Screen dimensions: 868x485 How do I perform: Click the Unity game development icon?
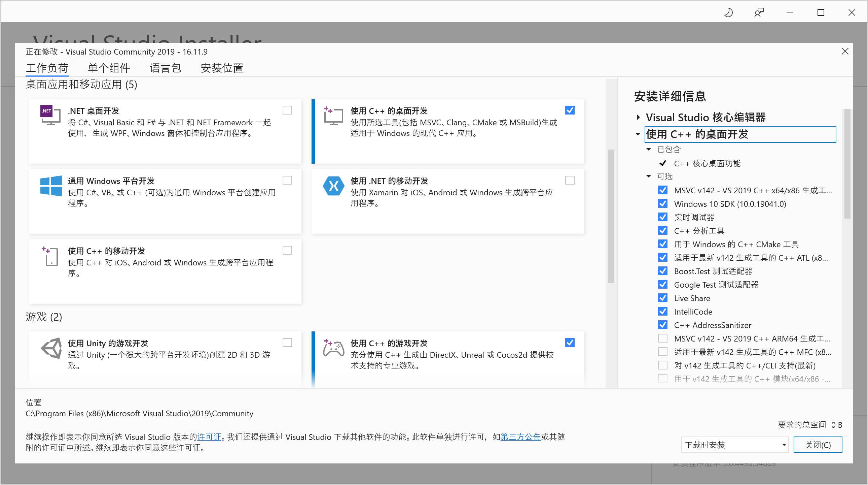point(51,348)
